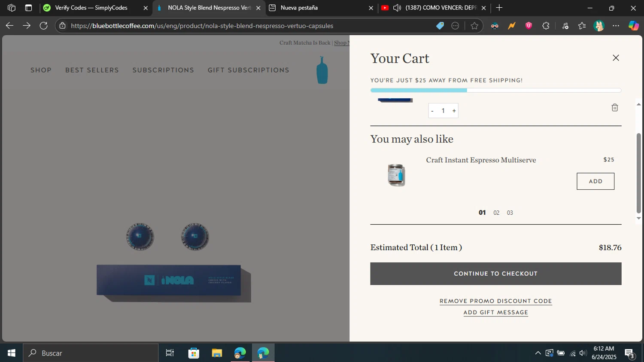Increase item quantity with plus button

coord(454,111)
